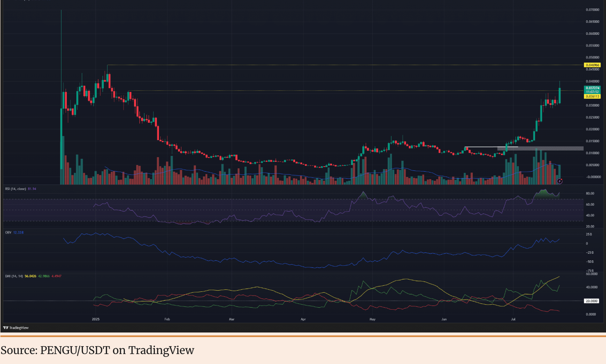Click the Apr label on time axis

303,319
